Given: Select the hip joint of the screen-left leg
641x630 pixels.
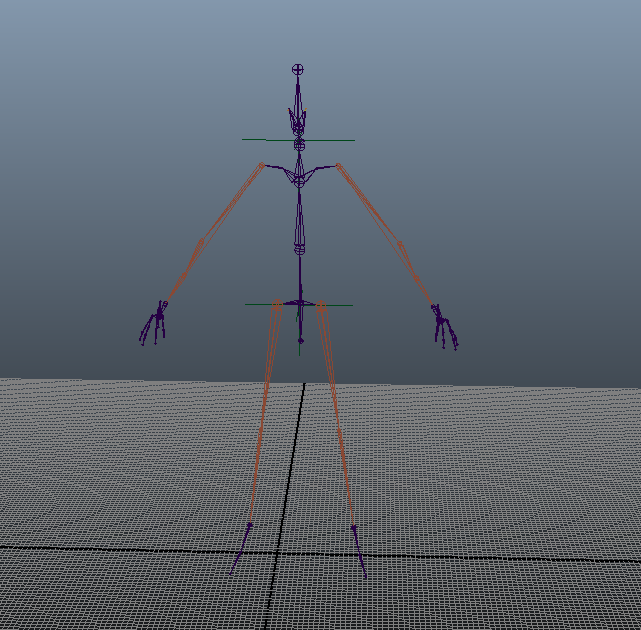Looking at the screenshot, I should point(277,304).
